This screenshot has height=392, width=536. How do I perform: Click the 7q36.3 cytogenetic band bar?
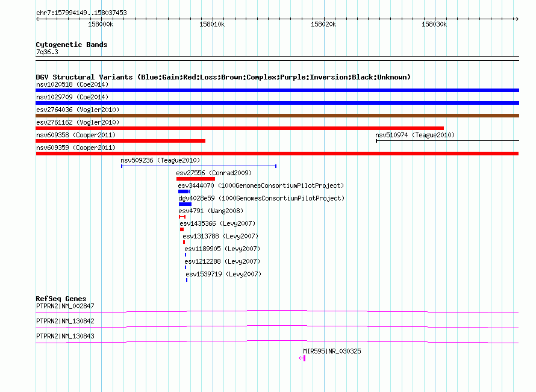[277, 58]
